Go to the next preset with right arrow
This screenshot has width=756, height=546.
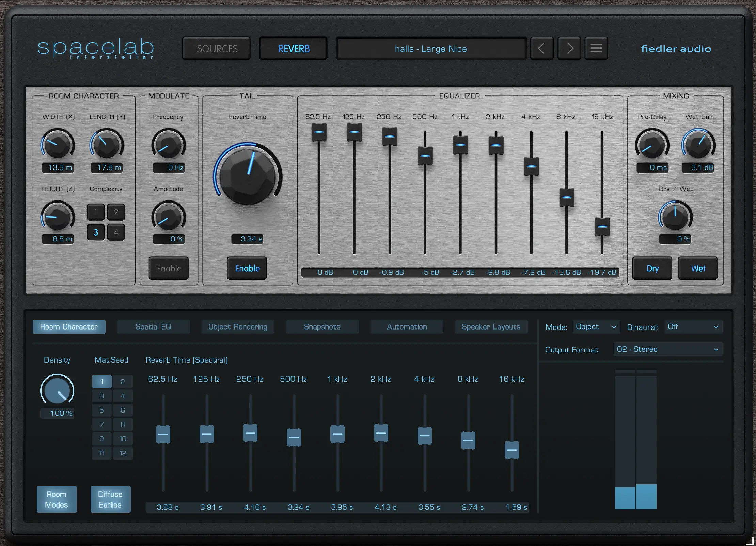click(x=569, y=48)
